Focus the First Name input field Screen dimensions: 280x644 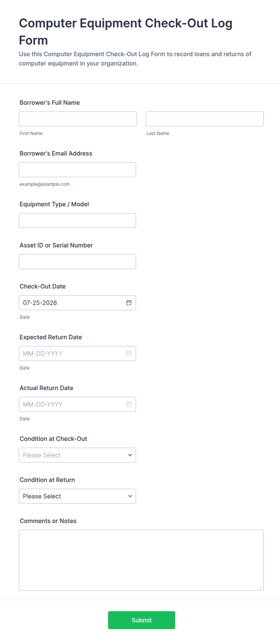click(78, 119)
